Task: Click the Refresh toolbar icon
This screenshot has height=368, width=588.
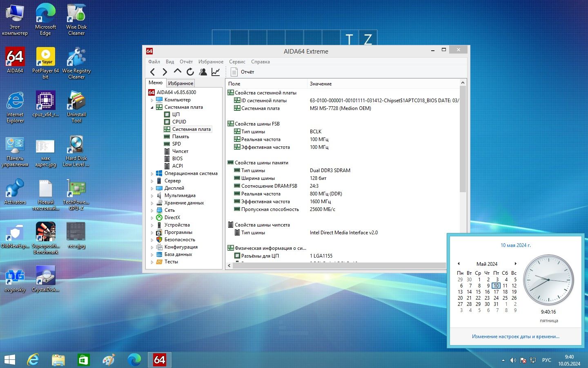Action: point(190,72)
